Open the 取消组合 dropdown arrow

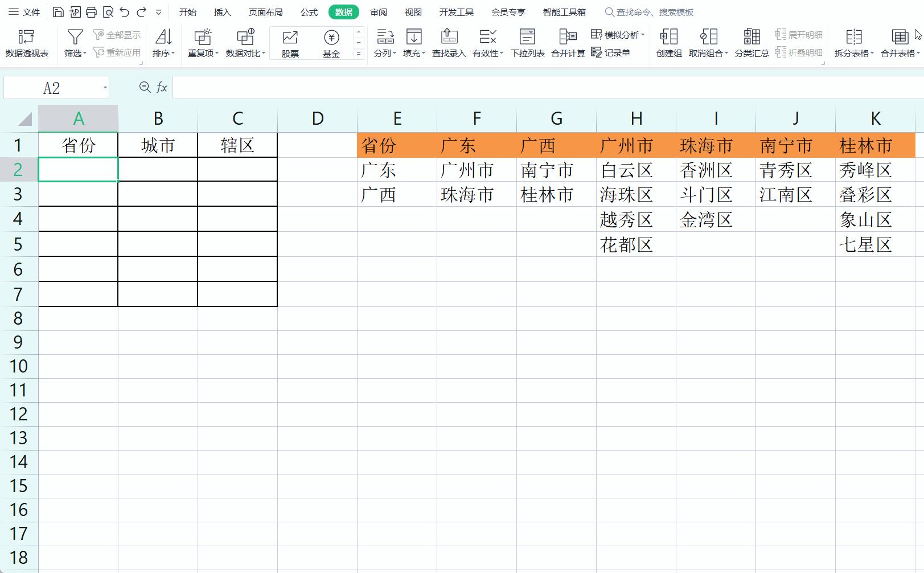click(726, 54)
